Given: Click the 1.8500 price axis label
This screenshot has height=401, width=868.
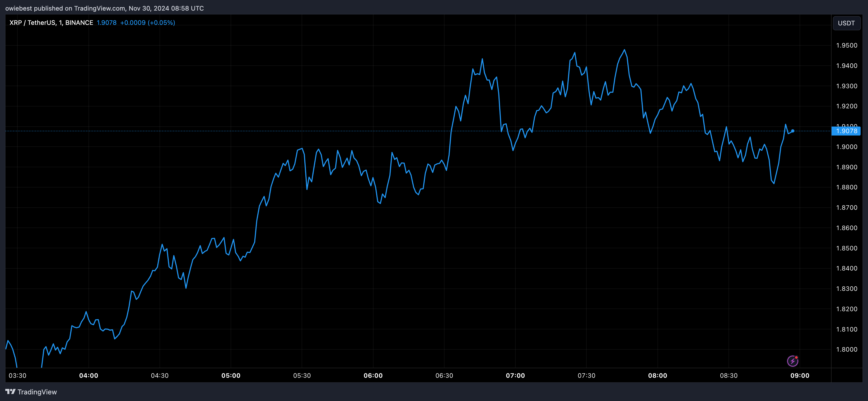Looking at the screenshot, I should click(x=847, y=248).
